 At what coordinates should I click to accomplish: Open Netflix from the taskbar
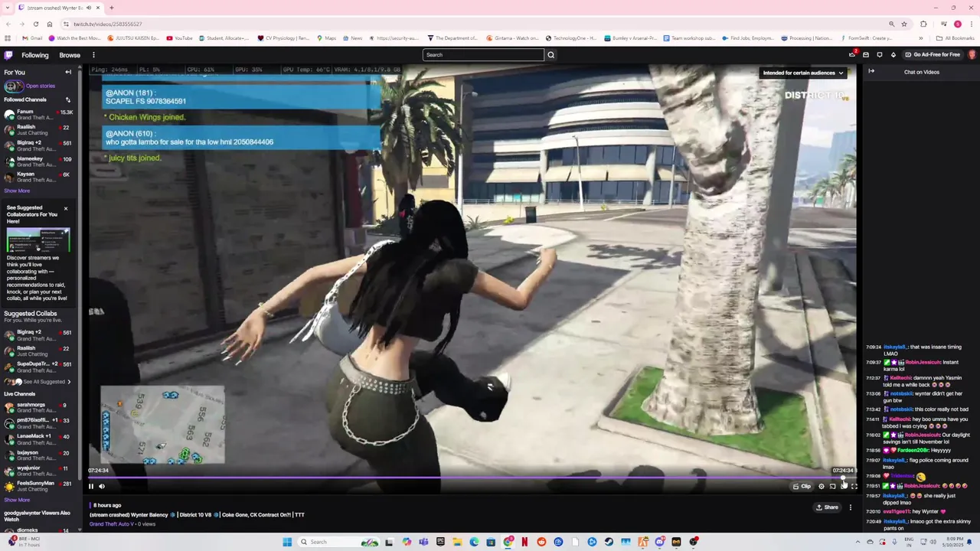point(524,542)
